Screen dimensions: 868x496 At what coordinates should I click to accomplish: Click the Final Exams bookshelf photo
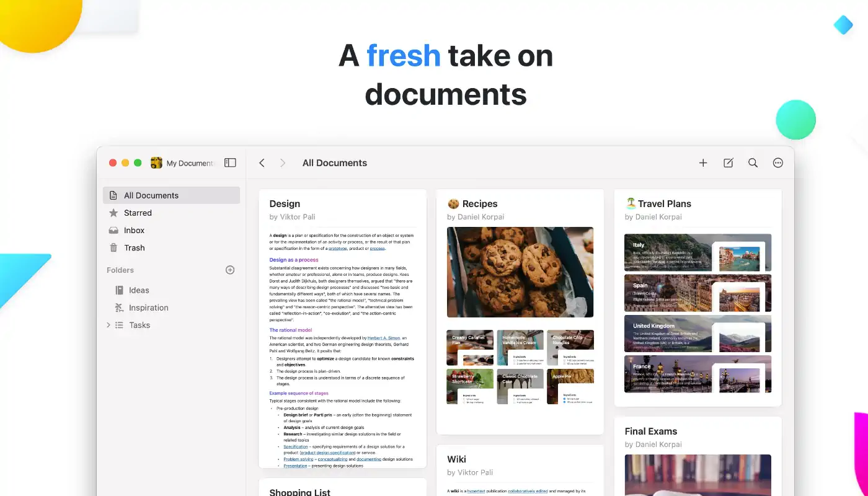click(x=698, y=475)
